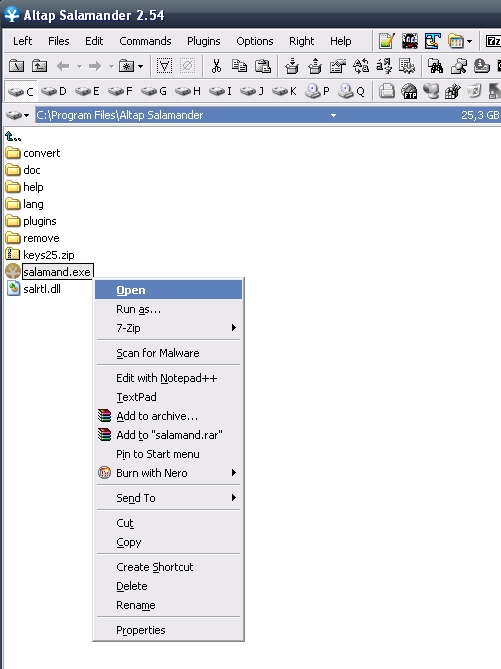Expand the directory path history dropdown
501x669 pixels.
click(333, 115)
